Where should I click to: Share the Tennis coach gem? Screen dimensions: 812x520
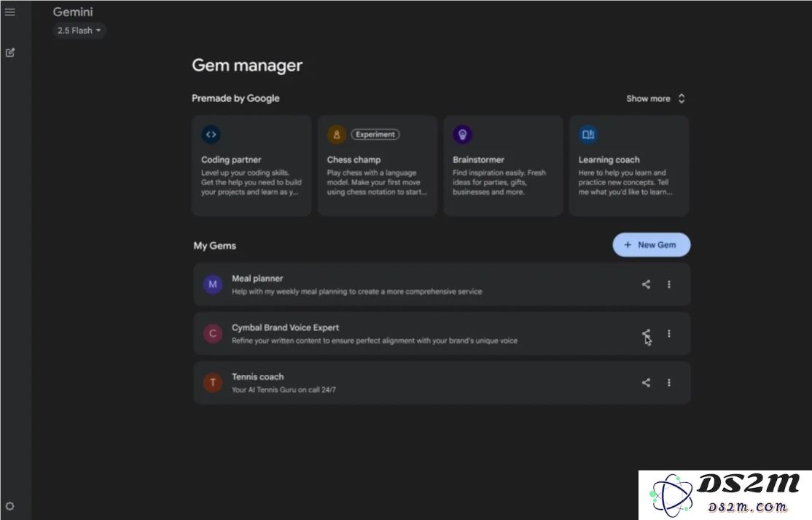tap(646, 382)
